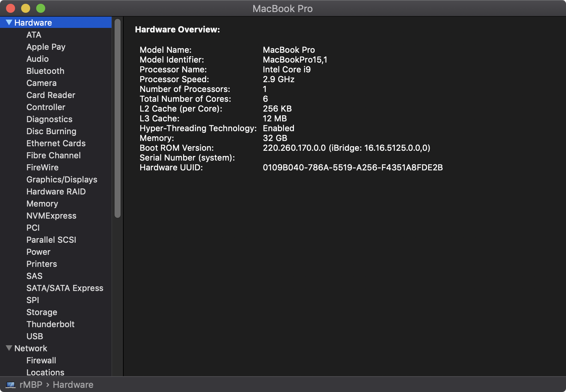Image resolution: width=566 pixels, height=392 pixels.
Task: Open Parallel SCSI entry
Action: pyautogui.click(x=51, y=240)
